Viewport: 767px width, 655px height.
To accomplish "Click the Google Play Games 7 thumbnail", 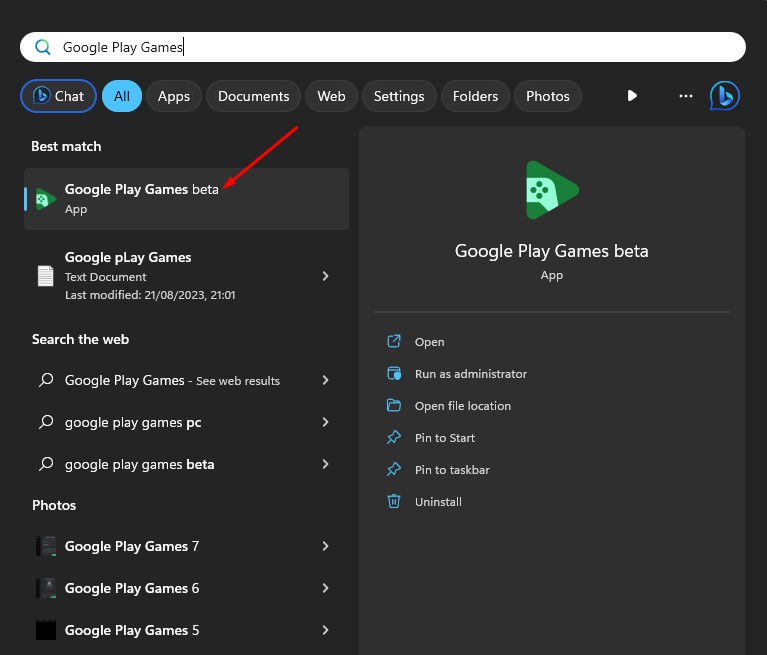I will pos(46,546).
